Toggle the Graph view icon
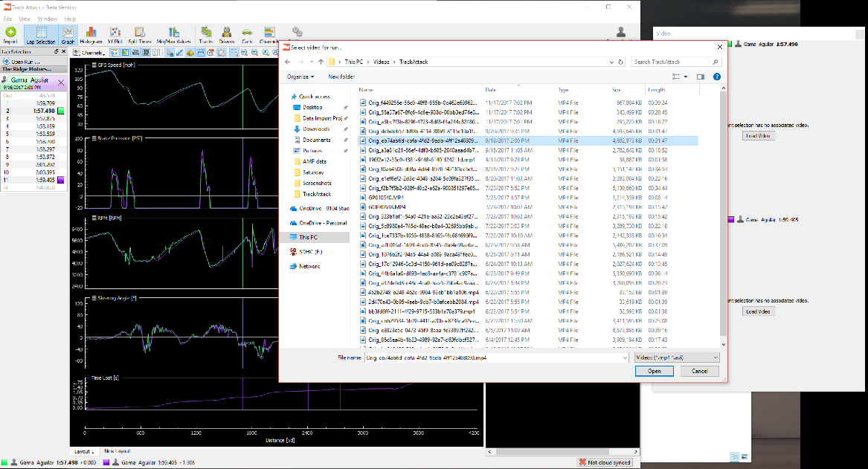This screenshot has width=868, height=469. click(68, 35)
